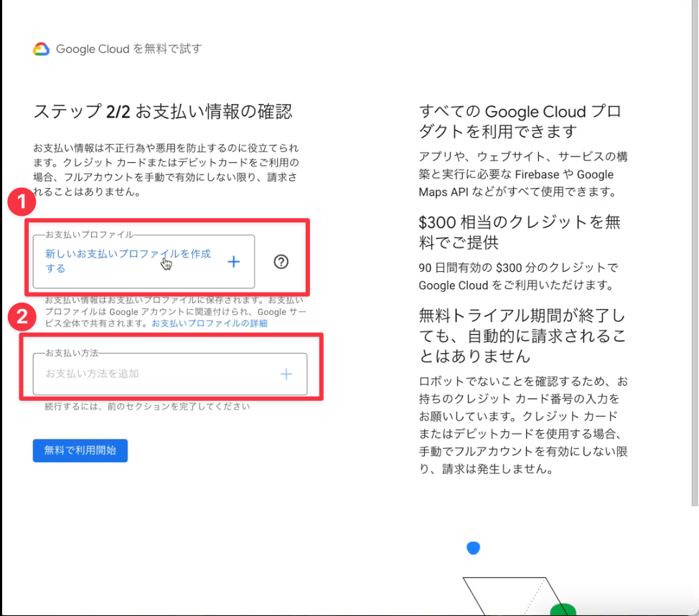Click the ロボットでないことを確認するため paragraph
This screenshot has height=616, width=699.
pyautogui.click(x=523, y=425)
